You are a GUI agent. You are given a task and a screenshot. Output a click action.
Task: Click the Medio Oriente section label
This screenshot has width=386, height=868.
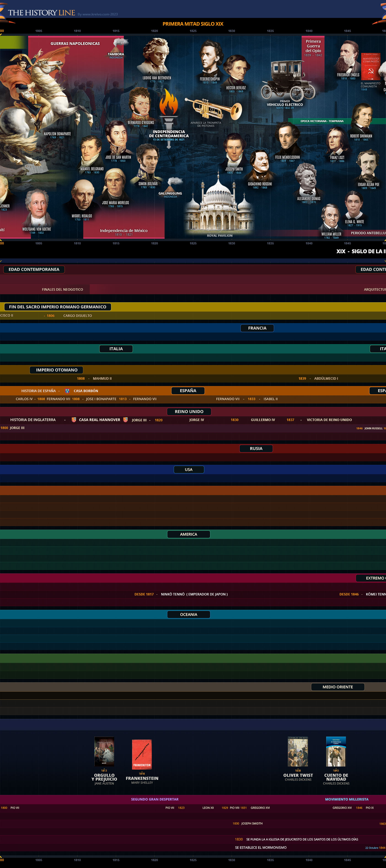pos(338,687)
